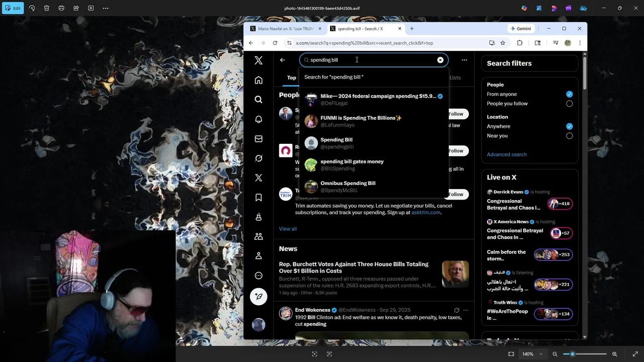The height and width of the screenshot is (362, 644).
Task: Click the browser address bar URL
Action: [x=364, y=43]
